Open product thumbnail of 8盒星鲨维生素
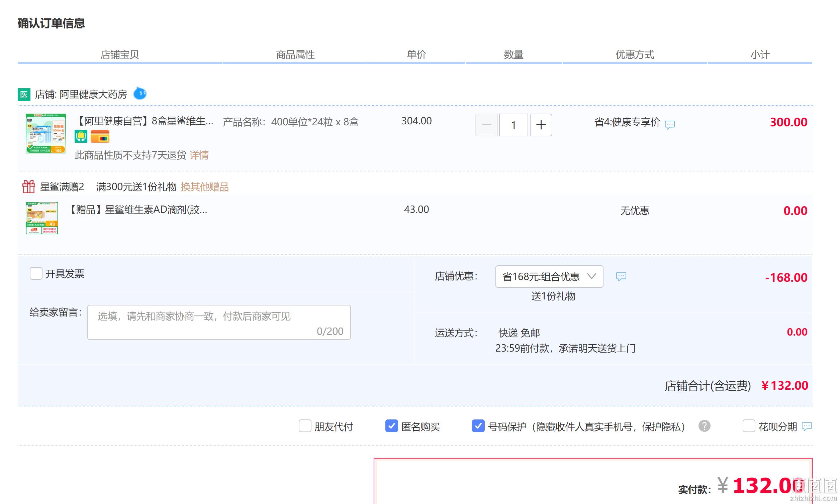The image size is (840, 504). coord(46,133)
